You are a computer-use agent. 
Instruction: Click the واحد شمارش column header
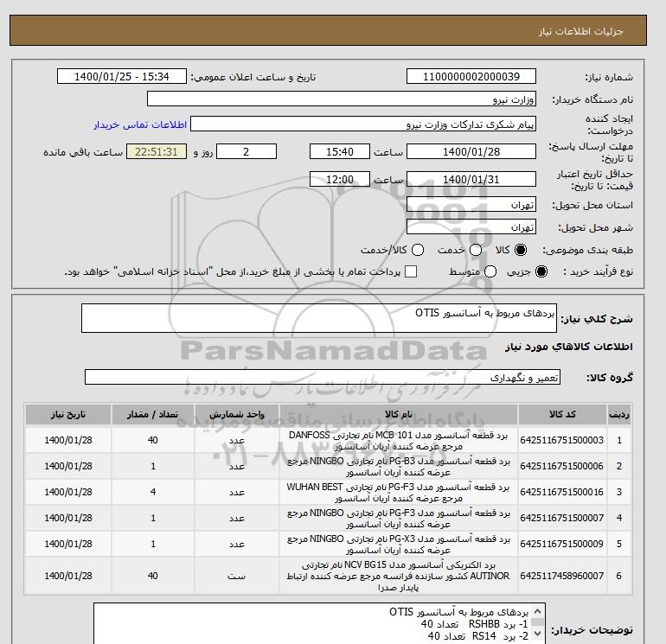pos(237,414)
